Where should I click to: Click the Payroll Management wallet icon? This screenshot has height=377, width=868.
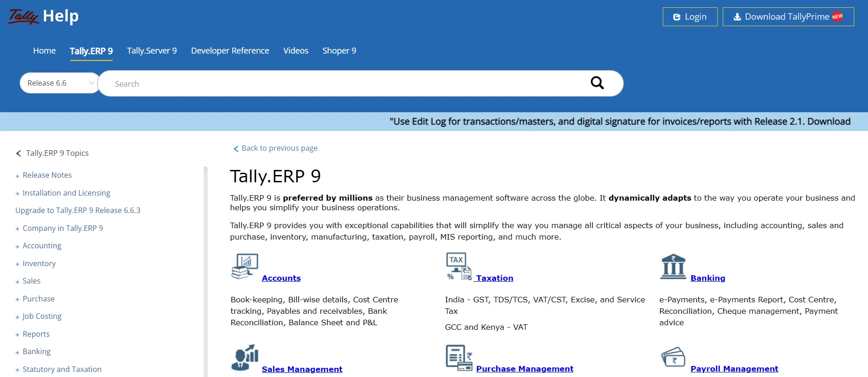point(673,357)
